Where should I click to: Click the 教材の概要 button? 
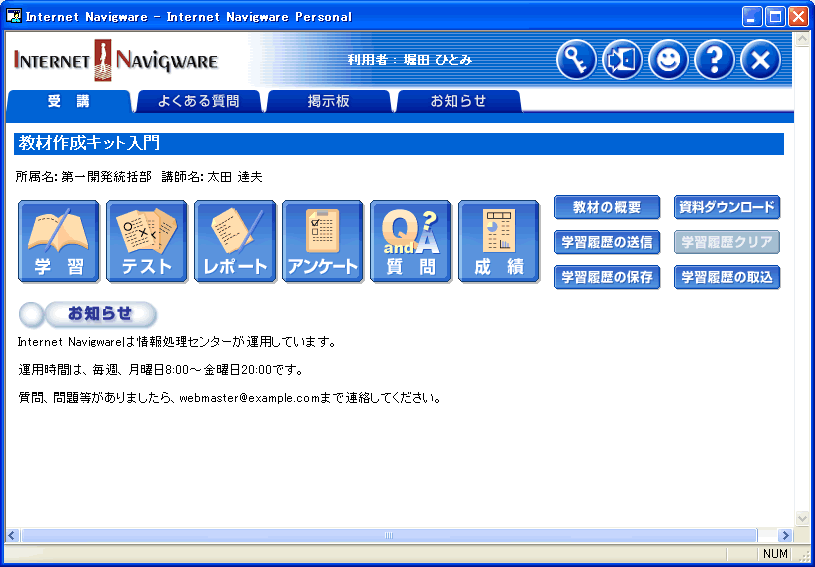pyautogui.click(x=607, y=207)
